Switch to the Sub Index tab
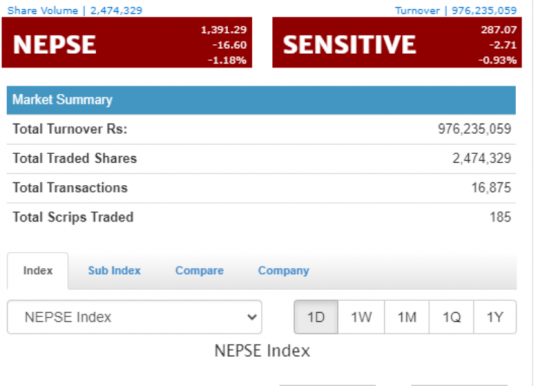Image resolution: width=536 pixels, height=386 pixels. 114,271
